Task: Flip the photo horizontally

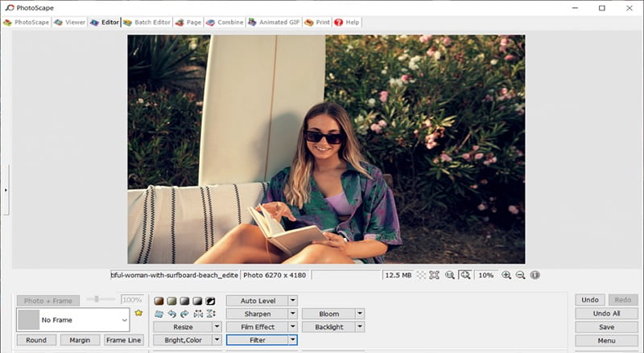Action: click(x=197, y=314)
